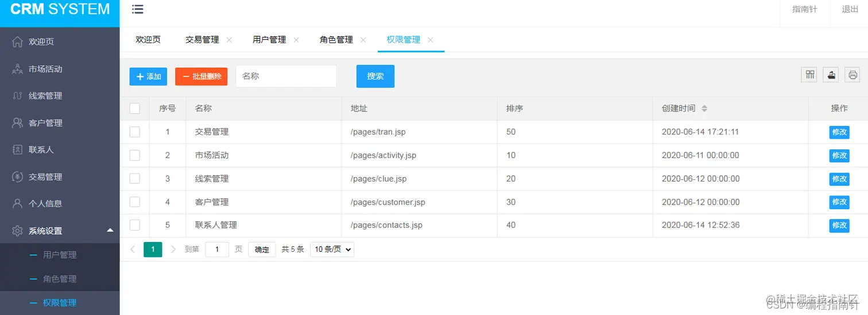Select the 权限管理 tab

[404, 40]
